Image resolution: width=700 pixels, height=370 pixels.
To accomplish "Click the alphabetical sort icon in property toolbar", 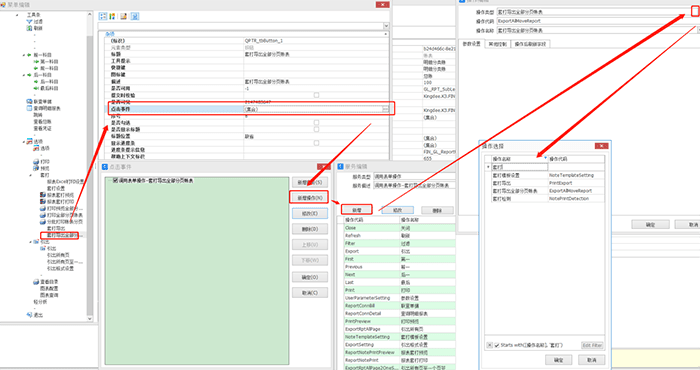I will [x=112, y=16].
